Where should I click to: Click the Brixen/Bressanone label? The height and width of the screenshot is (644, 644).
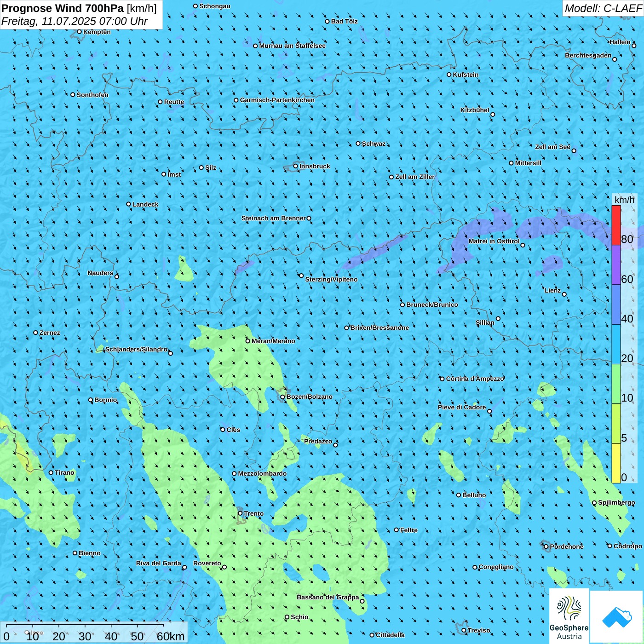[379, 328]
